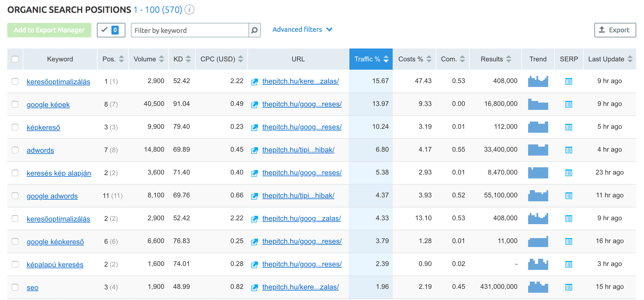
Task: Open the SERP icon in the adwords row
Action: coord(569,150)
